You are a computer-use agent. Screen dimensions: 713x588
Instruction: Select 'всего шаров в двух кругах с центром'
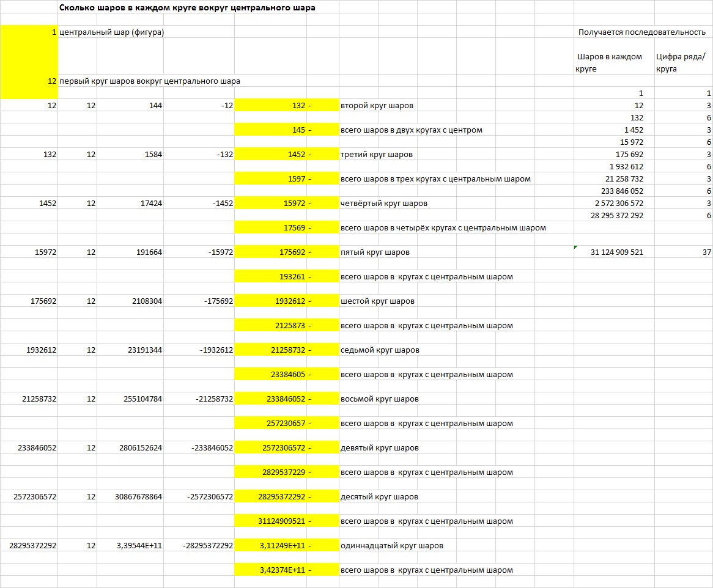point(411,130)
